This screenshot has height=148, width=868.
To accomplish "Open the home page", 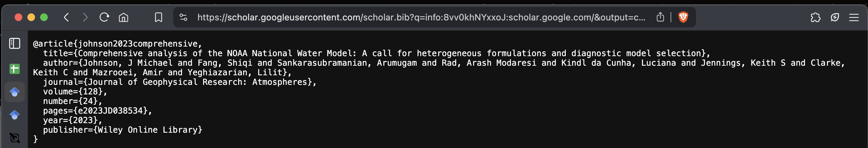I will [124, 17].
